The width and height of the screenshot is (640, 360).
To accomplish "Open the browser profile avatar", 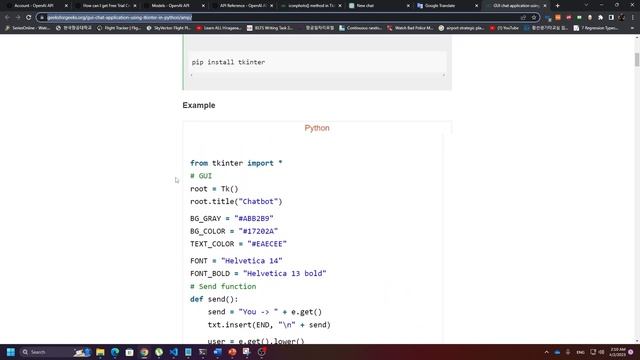I will click(622, 18).
